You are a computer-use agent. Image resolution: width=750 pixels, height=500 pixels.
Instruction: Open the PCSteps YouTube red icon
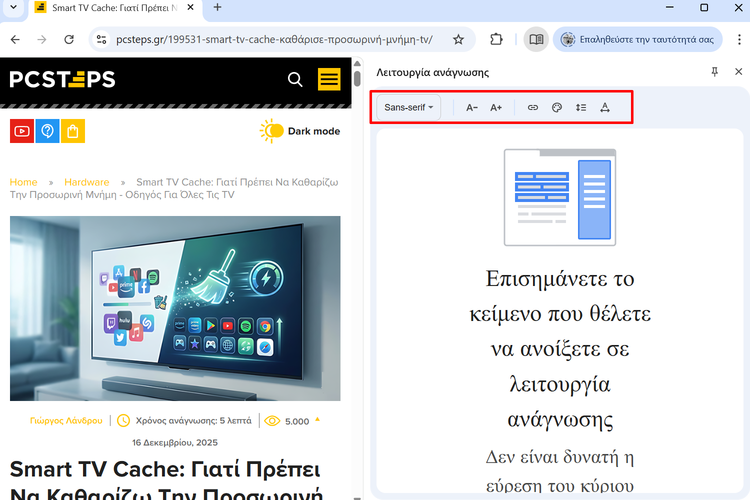coord(22,131)
